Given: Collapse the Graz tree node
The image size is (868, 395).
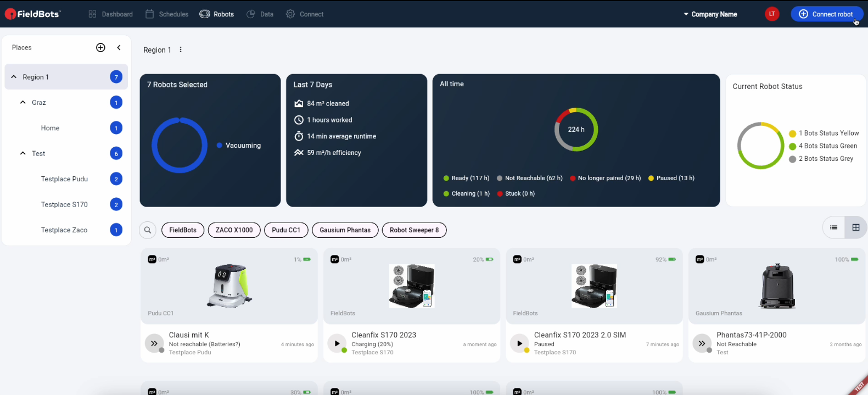Looking at the screenshot, I should coord(23,103).
